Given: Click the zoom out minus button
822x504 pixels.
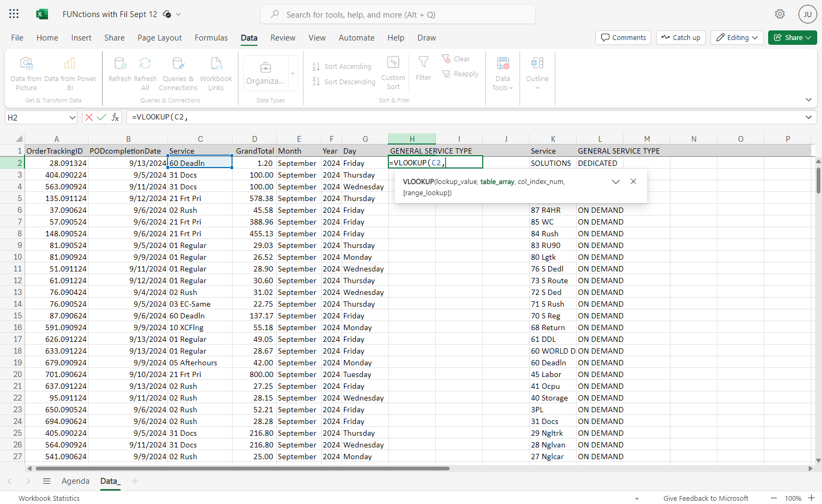Looking at the screenshot, I should pyautogui.click(x=773, y=498).
